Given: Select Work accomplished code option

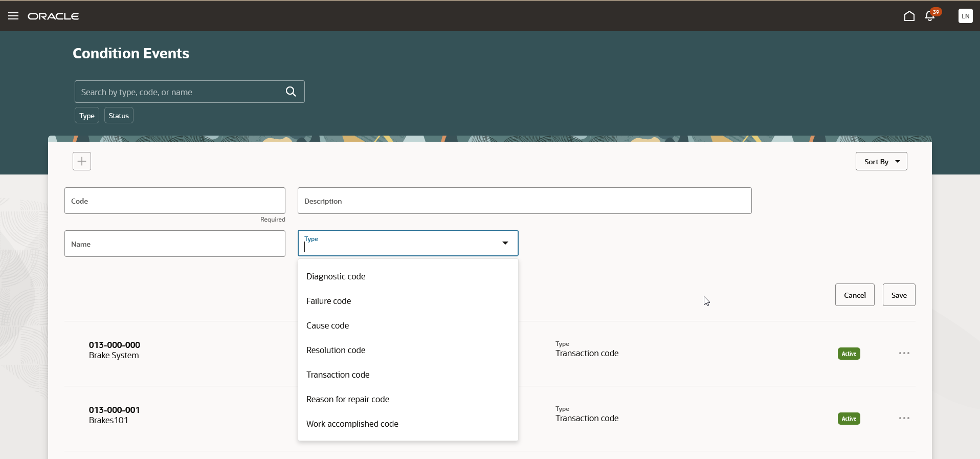Looking at the screenshot, I should 408,424.
